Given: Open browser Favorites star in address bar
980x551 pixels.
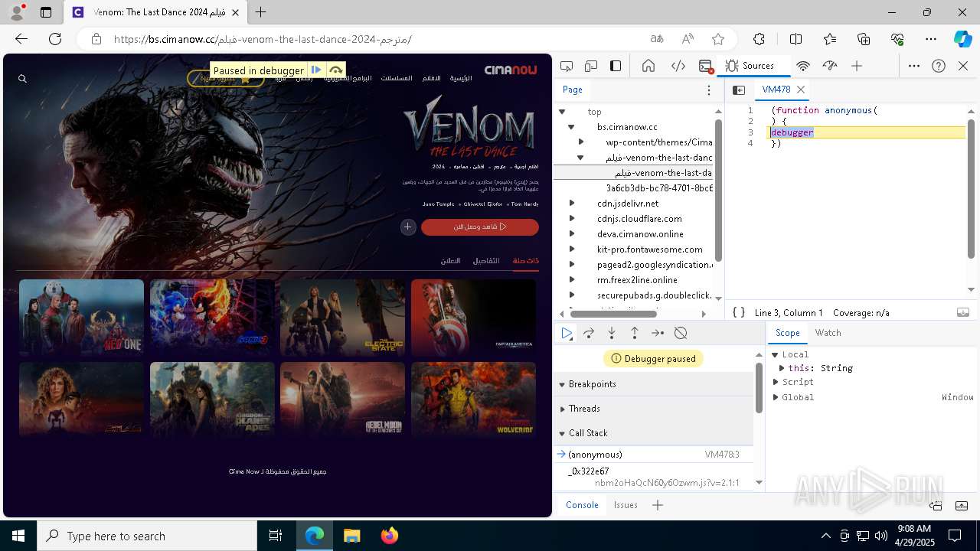Looking at the screenshot, I should [x=718, y=39].
